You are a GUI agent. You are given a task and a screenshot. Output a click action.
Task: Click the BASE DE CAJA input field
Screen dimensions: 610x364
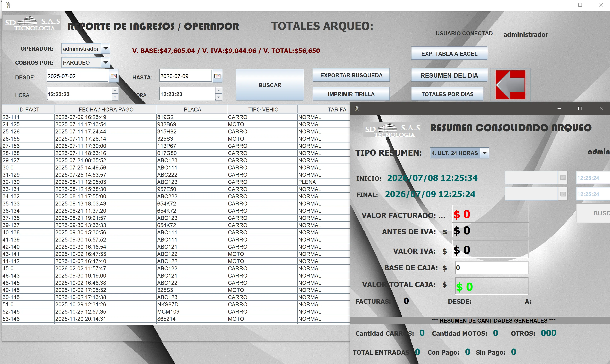(491, 268)
